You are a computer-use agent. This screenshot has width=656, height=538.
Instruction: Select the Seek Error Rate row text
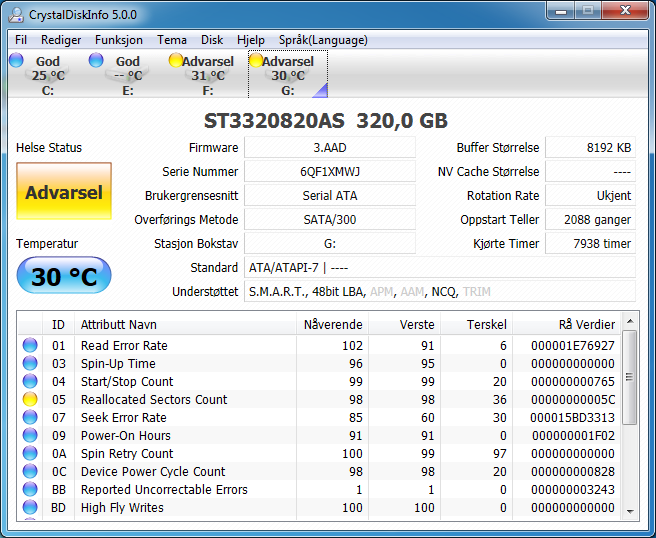124,417
